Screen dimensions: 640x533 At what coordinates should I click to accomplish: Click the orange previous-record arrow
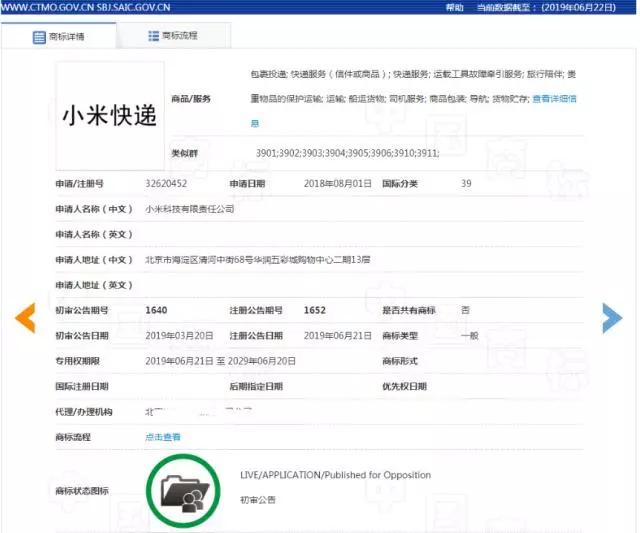25,318
